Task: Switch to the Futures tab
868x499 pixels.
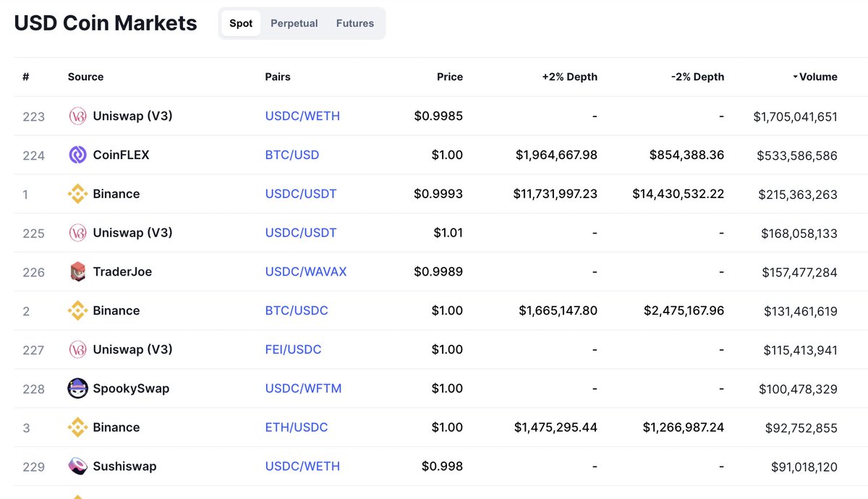Action: (x=355, y=23)
